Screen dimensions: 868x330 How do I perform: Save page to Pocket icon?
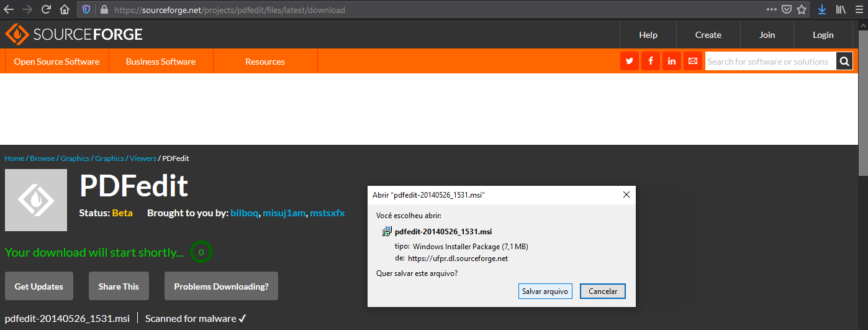(x=787, y=10)
